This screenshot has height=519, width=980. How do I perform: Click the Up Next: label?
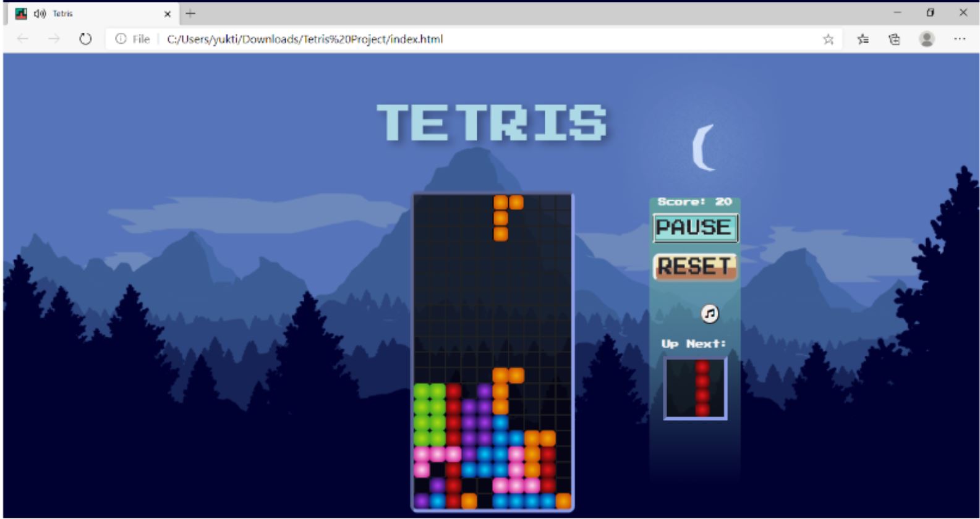[x=694, y=344]
